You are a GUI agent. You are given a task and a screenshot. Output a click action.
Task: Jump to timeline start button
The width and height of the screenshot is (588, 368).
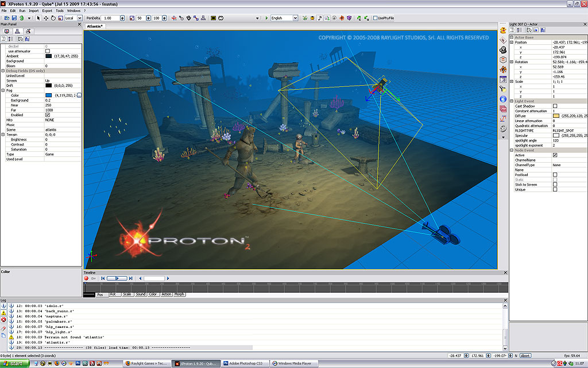click(x=103, y=278)
